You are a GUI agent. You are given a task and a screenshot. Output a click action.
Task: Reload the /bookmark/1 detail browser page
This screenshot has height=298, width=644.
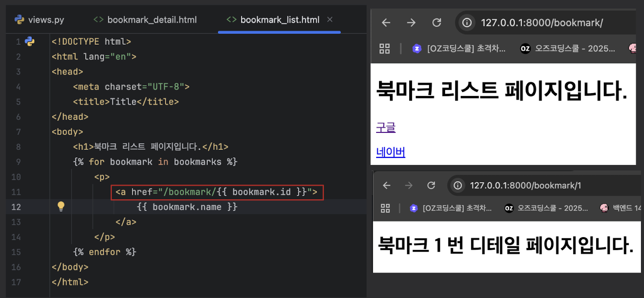click(431, 185)
